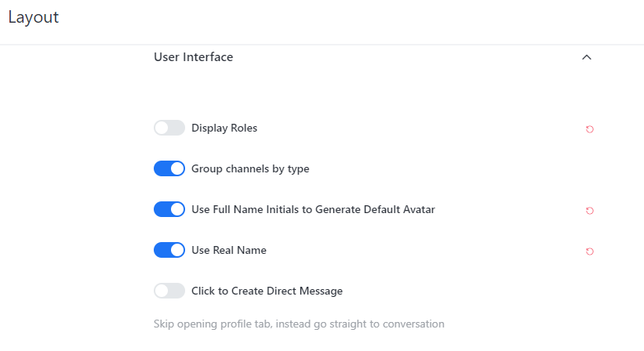
Task: Collapse the User Interface section chevron
Action: (587, 57)
